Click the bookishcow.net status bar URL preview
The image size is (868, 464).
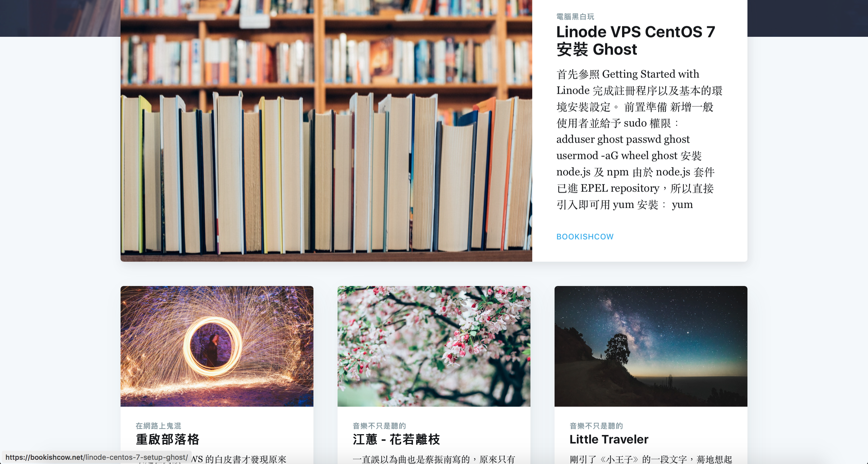click(x=96, y=457)
